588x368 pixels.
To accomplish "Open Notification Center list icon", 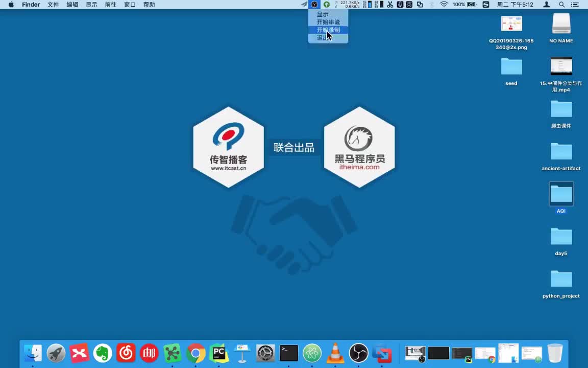I will [575, 5].
